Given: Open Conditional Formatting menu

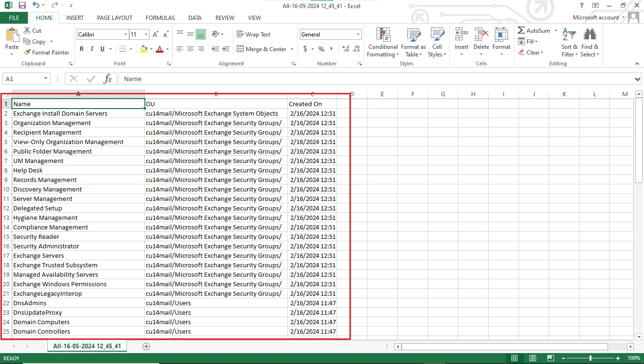Looking at the screenshot, I should pyautogui.click(x=383, y=43).
